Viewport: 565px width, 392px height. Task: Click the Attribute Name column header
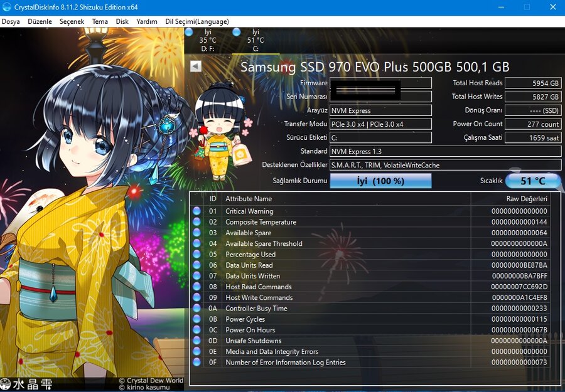point(347,199)
